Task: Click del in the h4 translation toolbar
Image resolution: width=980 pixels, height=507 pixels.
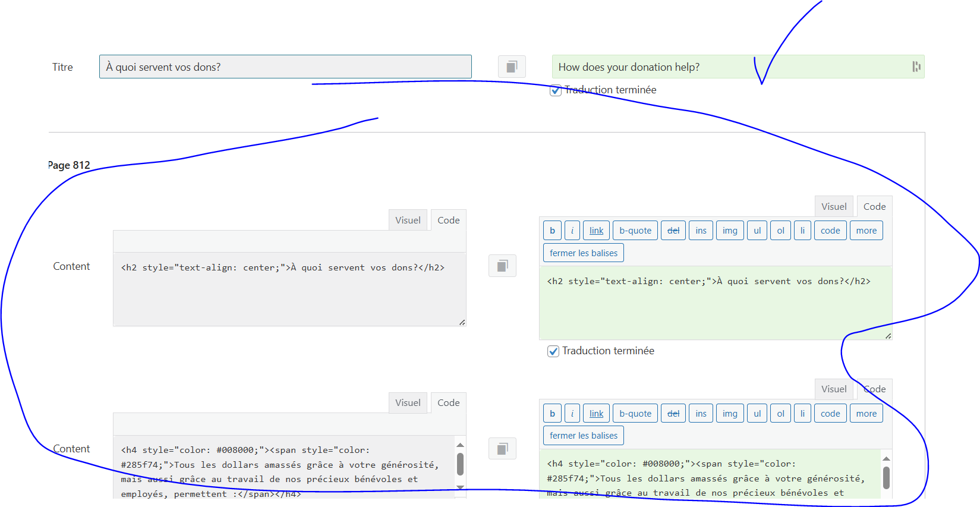Action: [673, 414]
